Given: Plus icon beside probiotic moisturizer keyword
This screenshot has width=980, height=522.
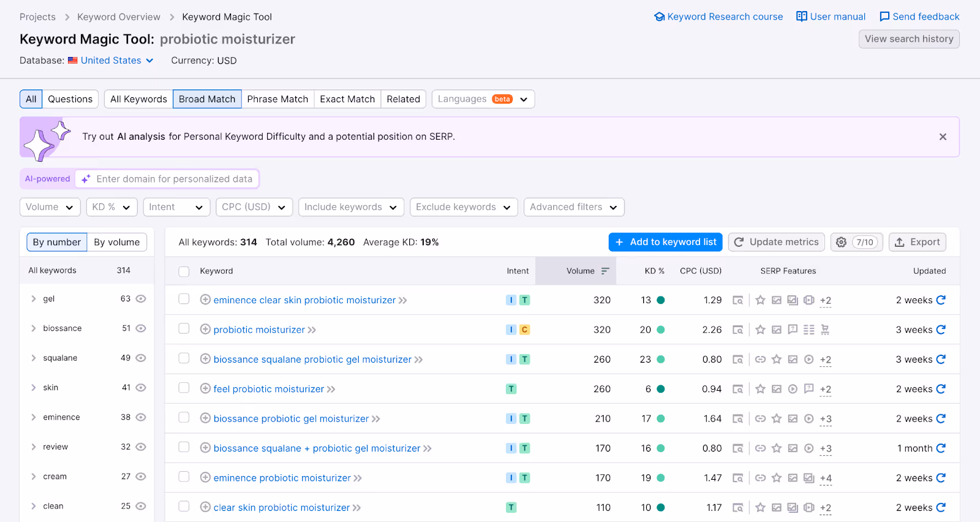Looking at the screenshot, I should pyautogui.click(x=206, y=330).
